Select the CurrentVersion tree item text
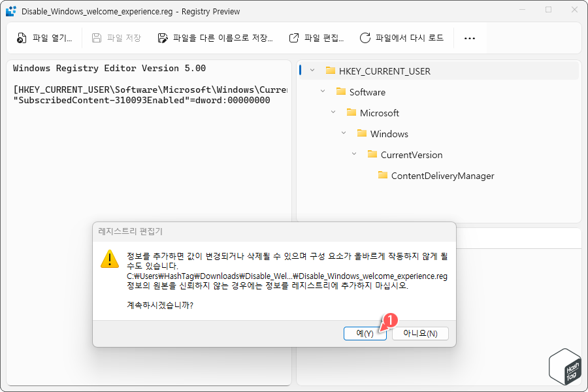This screenshot has height=392, width=588. (412, 155)
